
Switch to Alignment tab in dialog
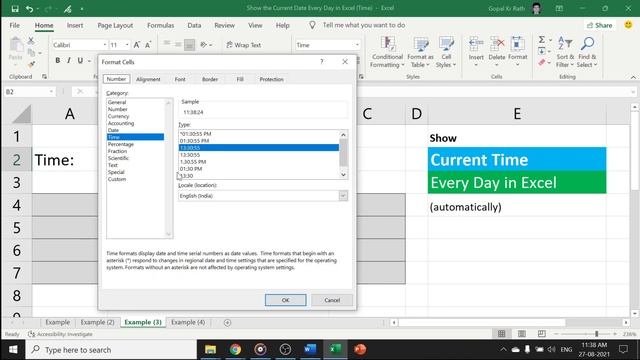(x=148, y=79)
